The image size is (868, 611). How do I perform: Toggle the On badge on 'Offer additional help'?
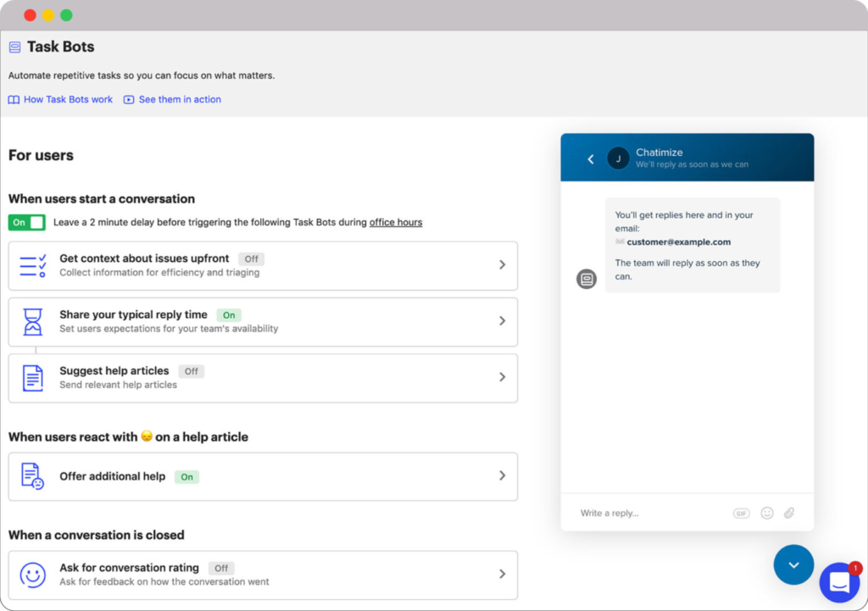[x=186, y=476]
